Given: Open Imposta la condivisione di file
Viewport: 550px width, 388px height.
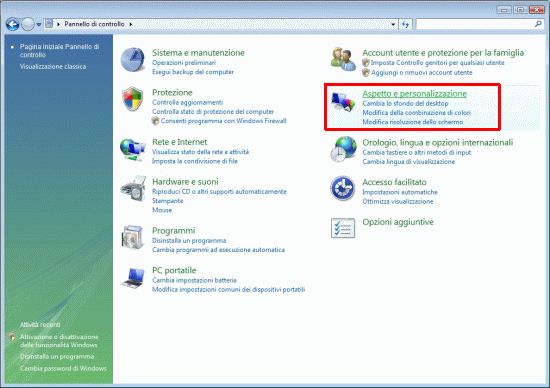Looking at the screenshot, I should click(195, 161).
